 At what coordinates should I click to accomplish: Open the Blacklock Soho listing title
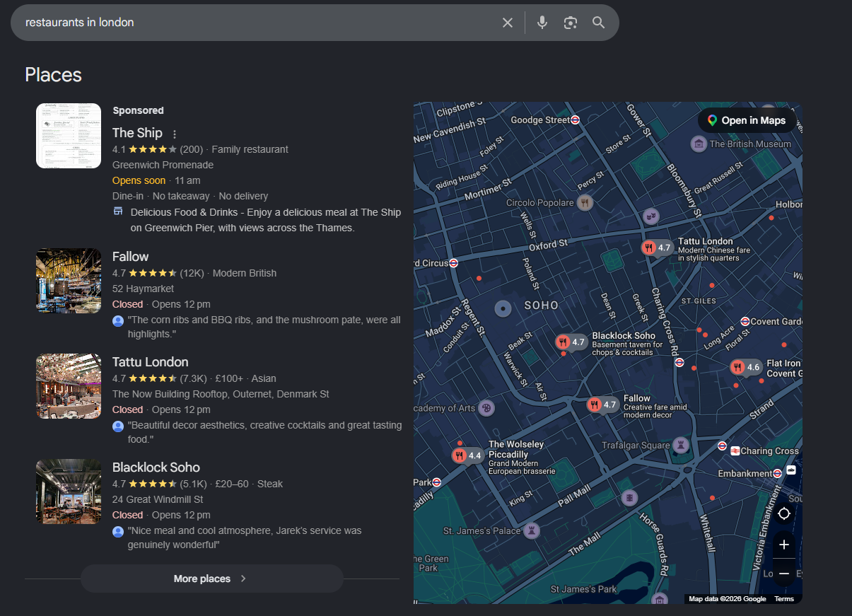[x=156, y=467]
